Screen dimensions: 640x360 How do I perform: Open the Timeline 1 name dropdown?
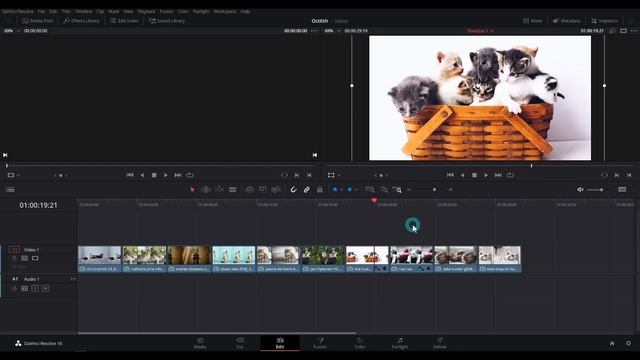480,31
